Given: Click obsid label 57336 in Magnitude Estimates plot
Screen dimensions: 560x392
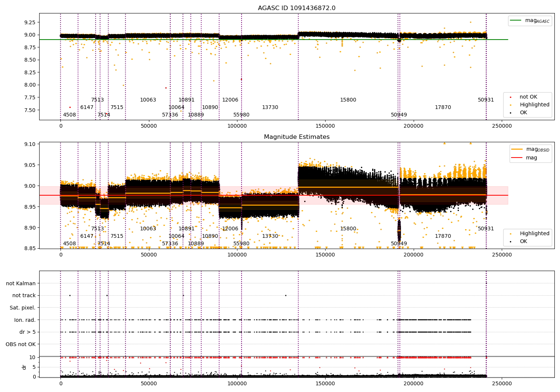Looking at the screenshot, I should pos(170,244).
